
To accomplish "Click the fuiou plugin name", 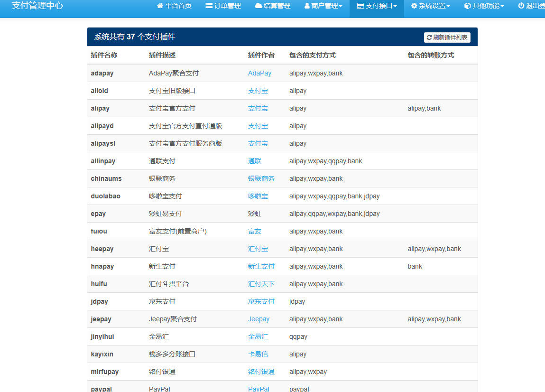I will click(99, 231).
